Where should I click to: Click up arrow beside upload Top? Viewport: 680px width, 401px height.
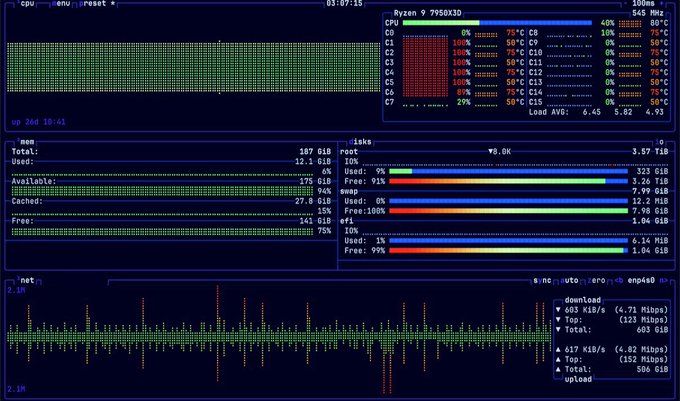[x=558, y=359]
